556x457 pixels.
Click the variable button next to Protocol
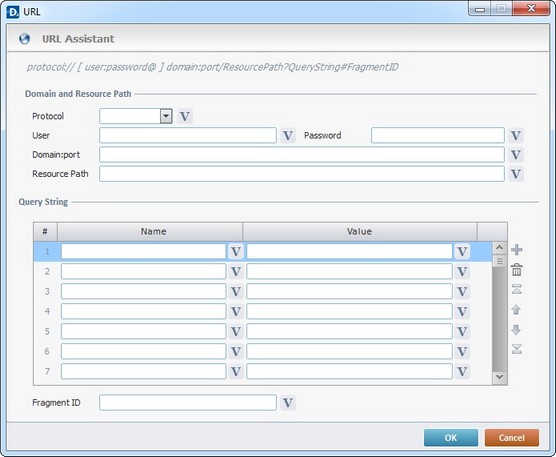point(185,116)
